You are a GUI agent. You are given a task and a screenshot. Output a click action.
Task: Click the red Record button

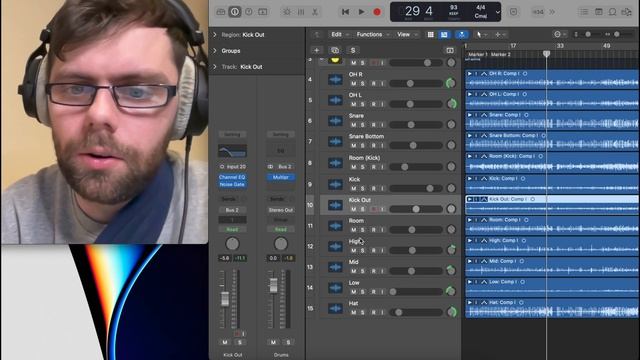coord(377,12)
